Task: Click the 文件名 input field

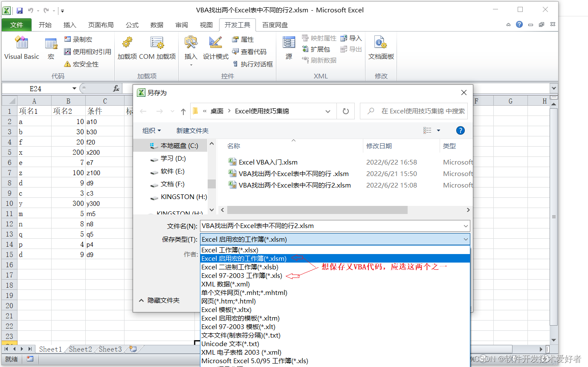Action: coord(335,226)
